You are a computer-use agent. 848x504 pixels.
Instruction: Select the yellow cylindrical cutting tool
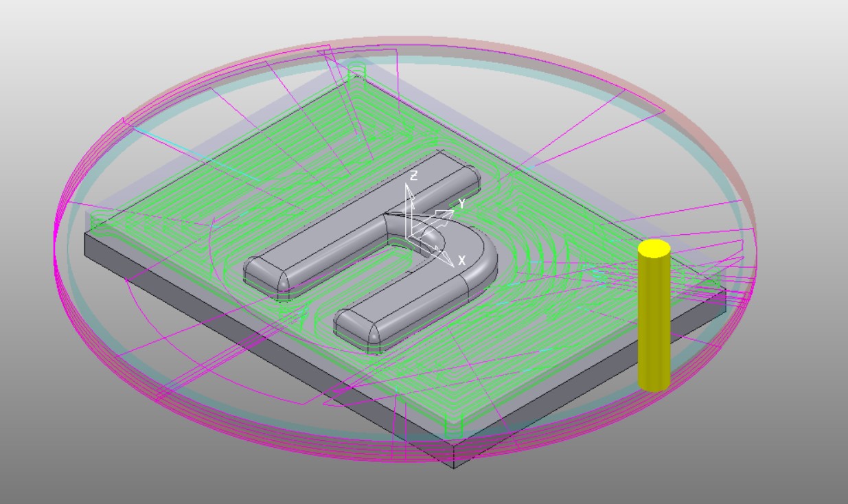point(654,316)
